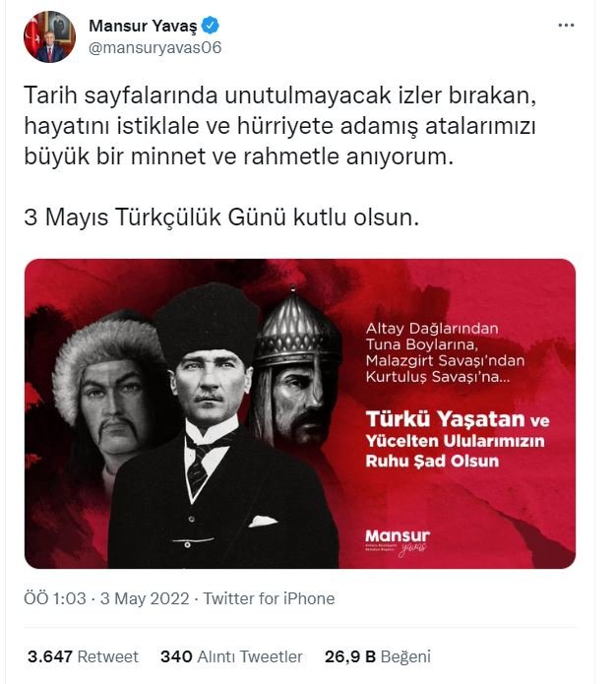Viewport: 616px width, 684px height.
Task: Show the 340 Alıntı Tweetler
Action: 231,656
